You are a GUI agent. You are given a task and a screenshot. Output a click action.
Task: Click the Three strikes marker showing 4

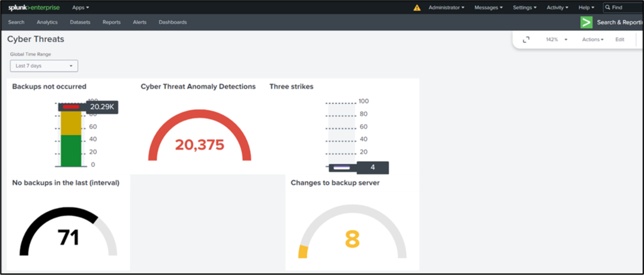[358, 168]
